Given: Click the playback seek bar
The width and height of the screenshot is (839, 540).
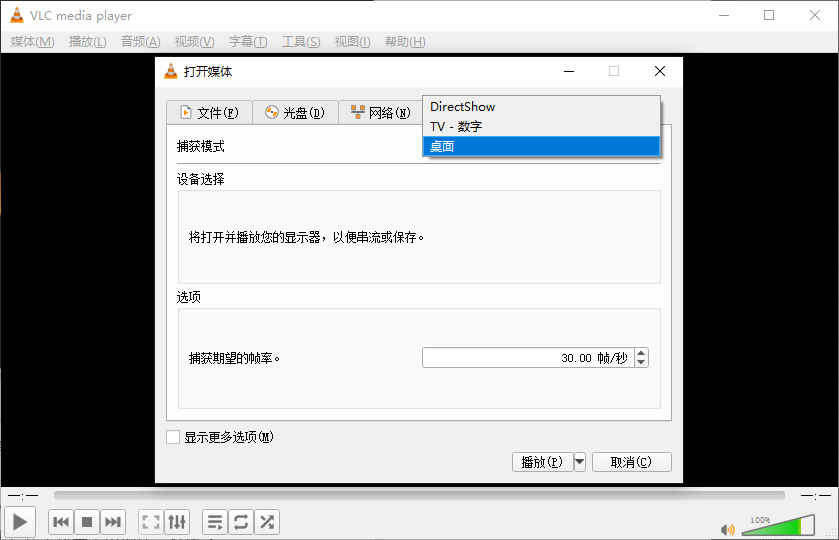Looking at the screenshot, I should [x=419, y=496].
